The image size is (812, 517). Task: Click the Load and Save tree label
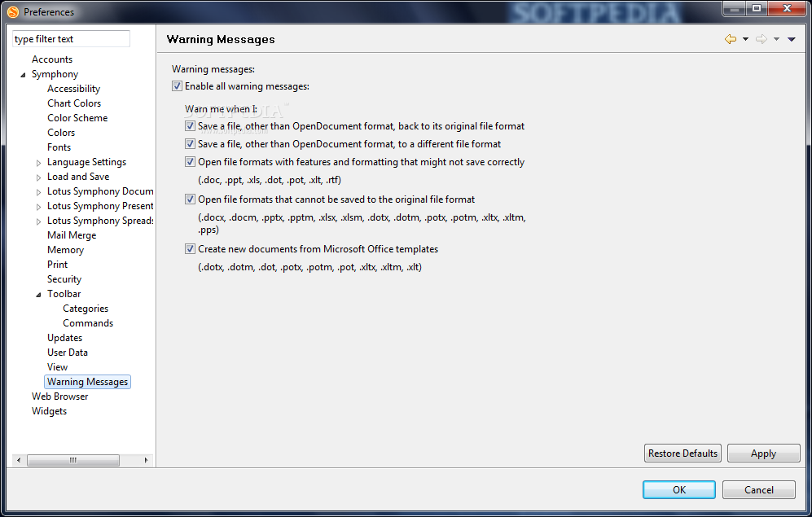pyautogui.click(x=78, y=177)
